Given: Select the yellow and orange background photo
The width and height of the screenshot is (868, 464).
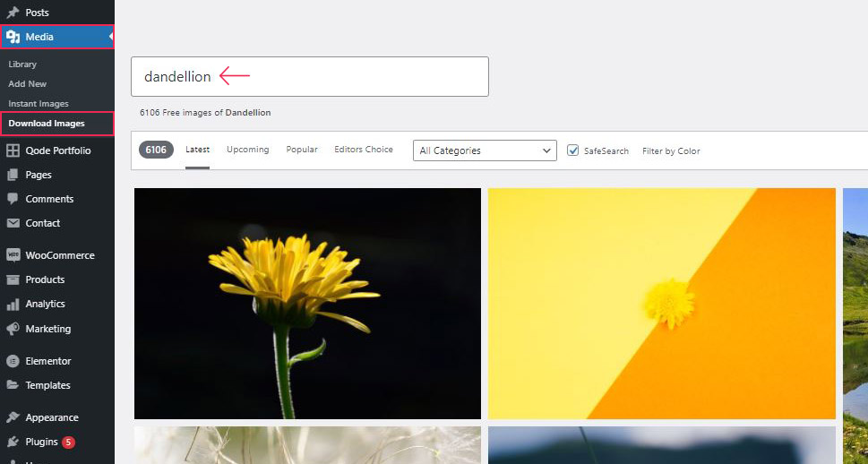Looking at the screenshot, I should pyautogui.click(x=661, y=304).
